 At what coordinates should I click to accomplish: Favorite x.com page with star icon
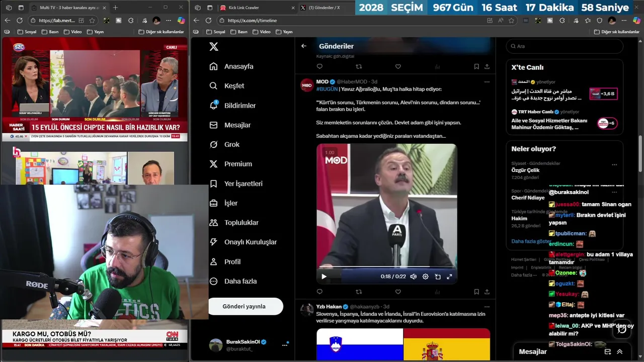pos(512,21)
